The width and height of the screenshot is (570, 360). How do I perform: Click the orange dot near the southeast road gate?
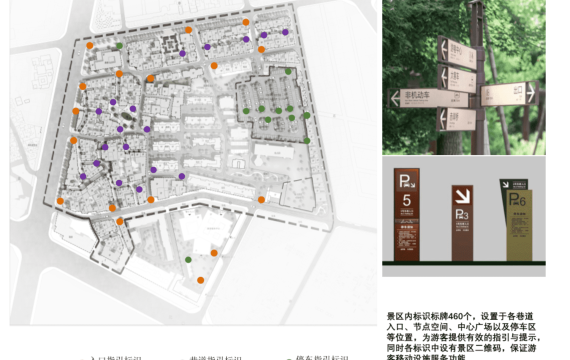coord(261,200)
